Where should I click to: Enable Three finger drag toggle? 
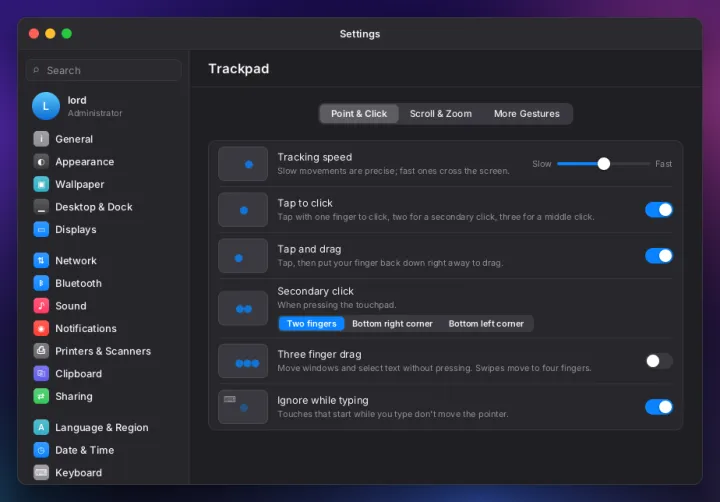659,361
